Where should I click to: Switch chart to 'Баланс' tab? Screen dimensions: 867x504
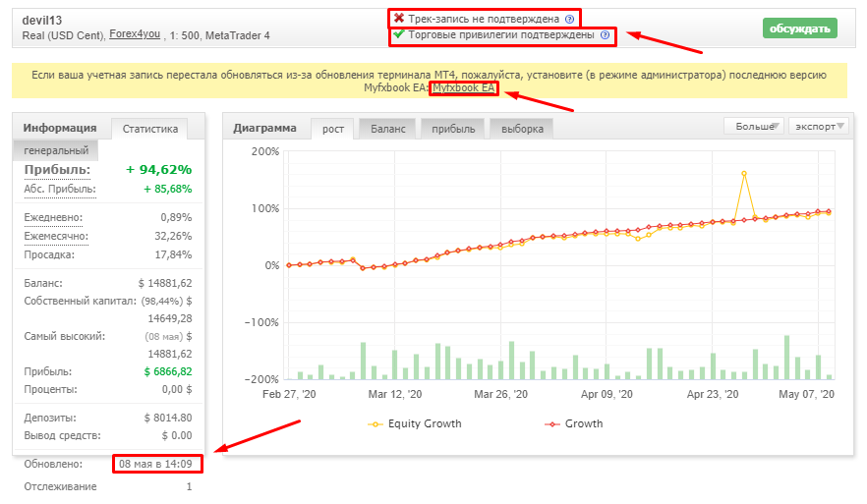[387, 129]
